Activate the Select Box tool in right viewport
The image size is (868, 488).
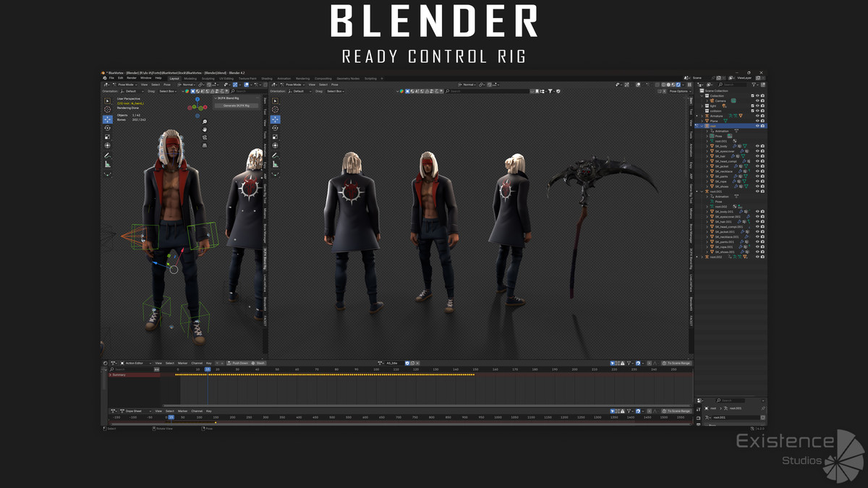[276, 101]
